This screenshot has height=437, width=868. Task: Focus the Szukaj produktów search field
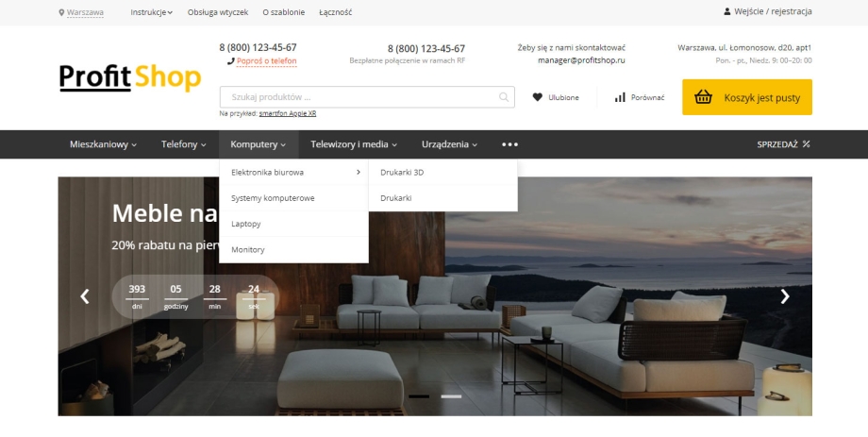(x=367, y=97)
